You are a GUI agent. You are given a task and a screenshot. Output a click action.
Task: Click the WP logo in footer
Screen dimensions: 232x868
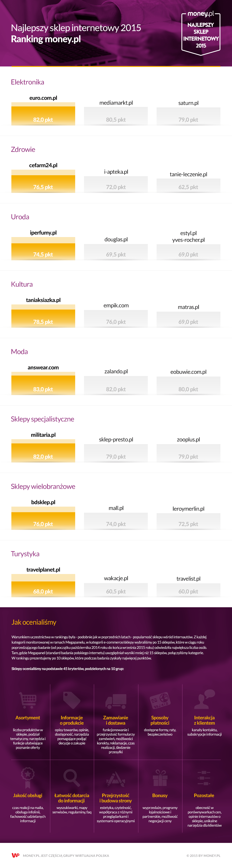click(x=16, y=855)
